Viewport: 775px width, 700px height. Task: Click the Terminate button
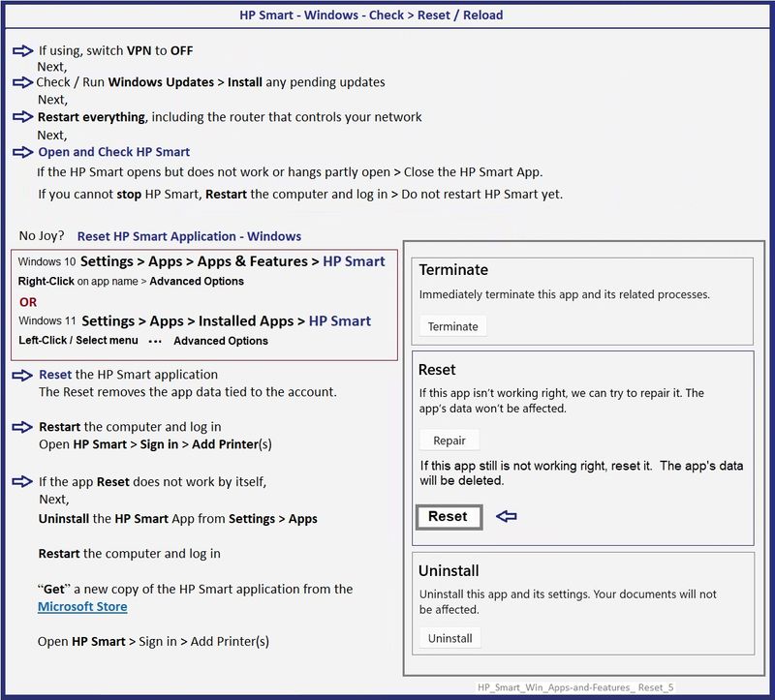tap(453, 326)
